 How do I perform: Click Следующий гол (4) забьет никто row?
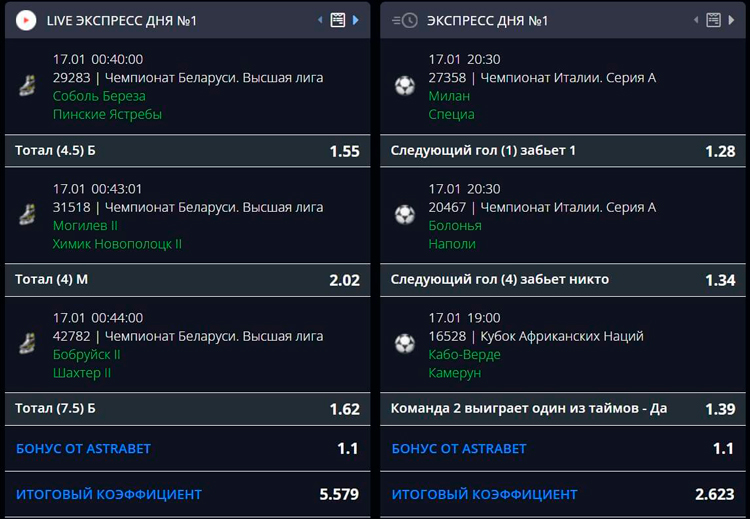coord(562,279)
